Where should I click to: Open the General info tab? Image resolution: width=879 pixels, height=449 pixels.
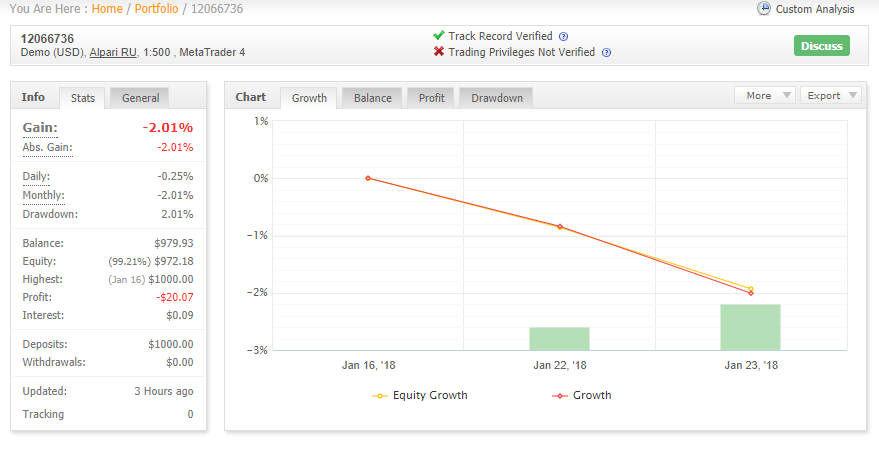[x=140, y=98]
